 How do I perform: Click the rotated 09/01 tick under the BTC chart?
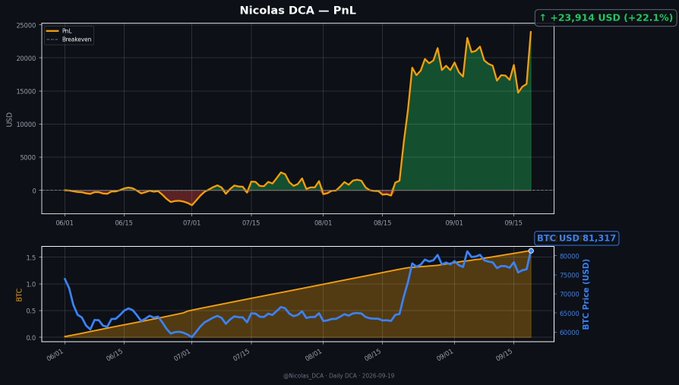[x=445, y=356]
